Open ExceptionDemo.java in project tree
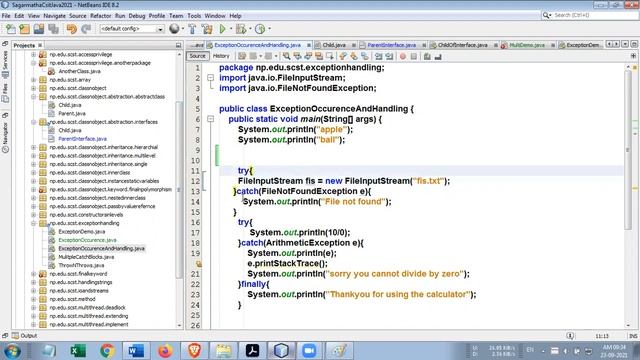640x360 pixels. click(x=82, y=231)
